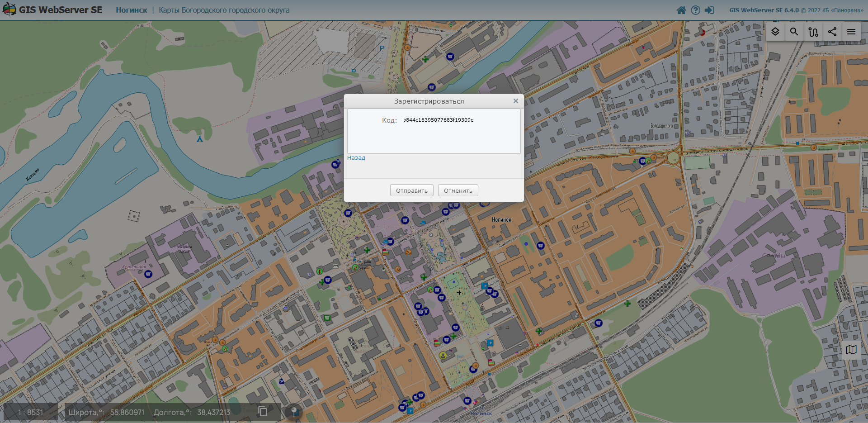Open help via question mark icon
This screenshot has width=868, height=423.
695,10
